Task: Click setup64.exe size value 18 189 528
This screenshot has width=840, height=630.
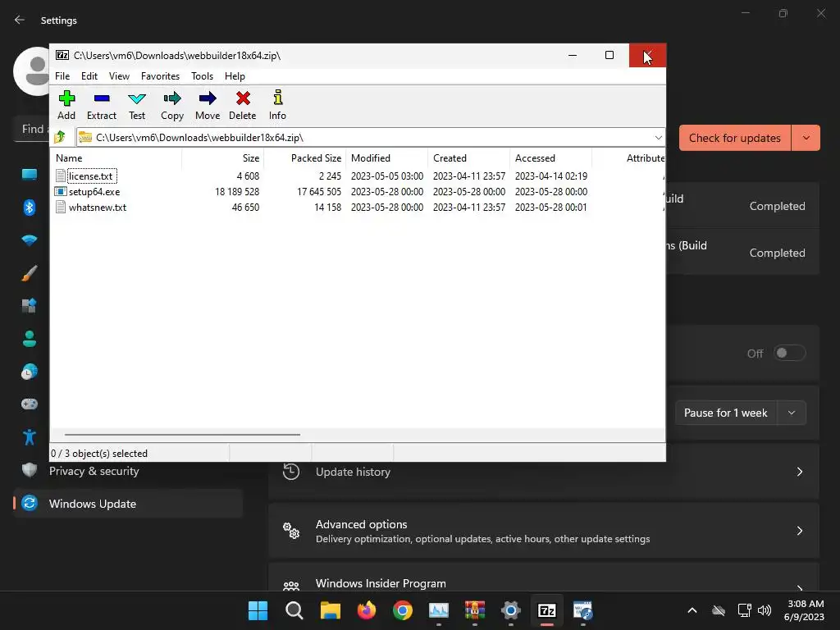Action: point(237,192)
